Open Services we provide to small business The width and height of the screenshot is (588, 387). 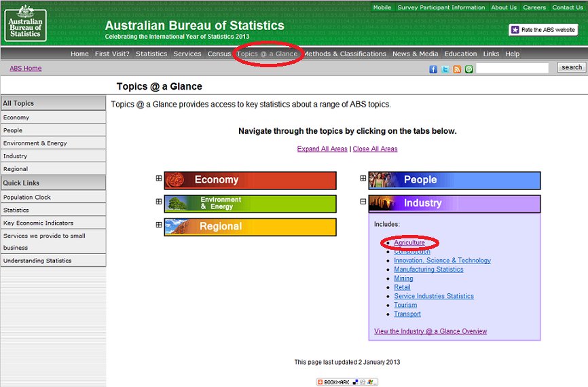[x=53, y=242]
